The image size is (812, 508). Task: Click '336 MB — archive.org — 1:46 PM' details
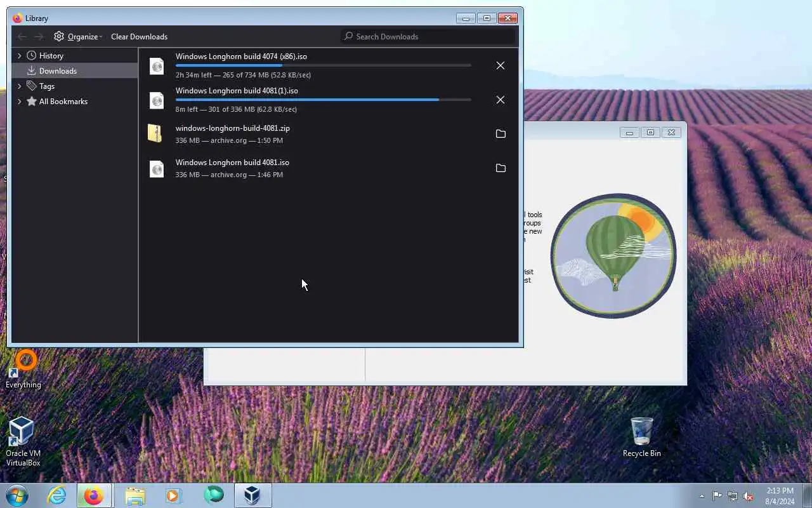[x=229, y=175]
